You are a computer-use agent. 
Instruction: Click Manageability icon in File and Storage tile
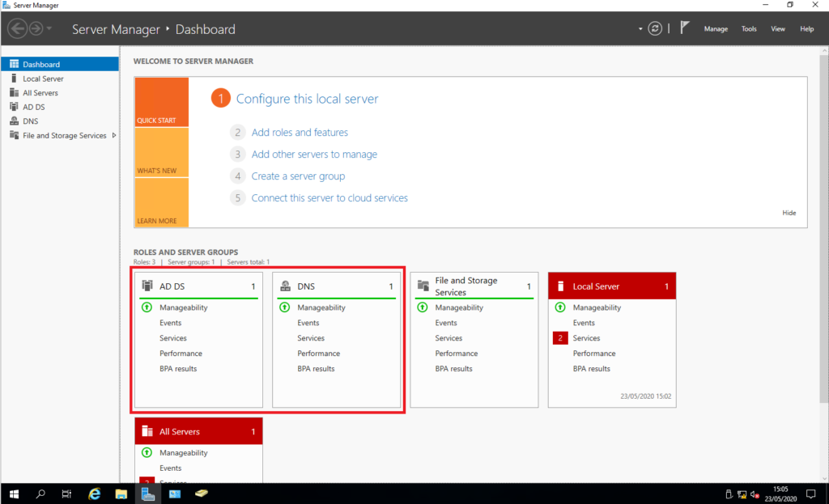point(423,307)
